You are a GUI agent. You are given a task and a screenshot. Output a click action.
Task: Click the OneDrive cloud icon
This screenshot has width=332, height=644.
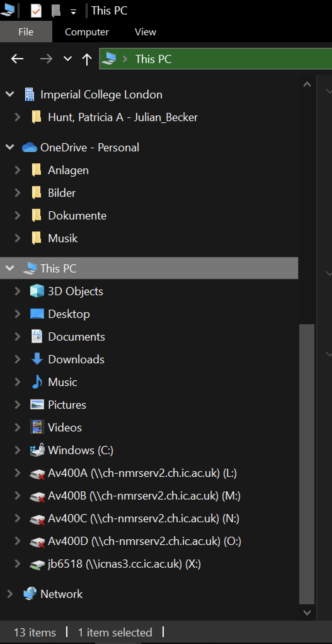pyautogui.click(x=30, y=148)
